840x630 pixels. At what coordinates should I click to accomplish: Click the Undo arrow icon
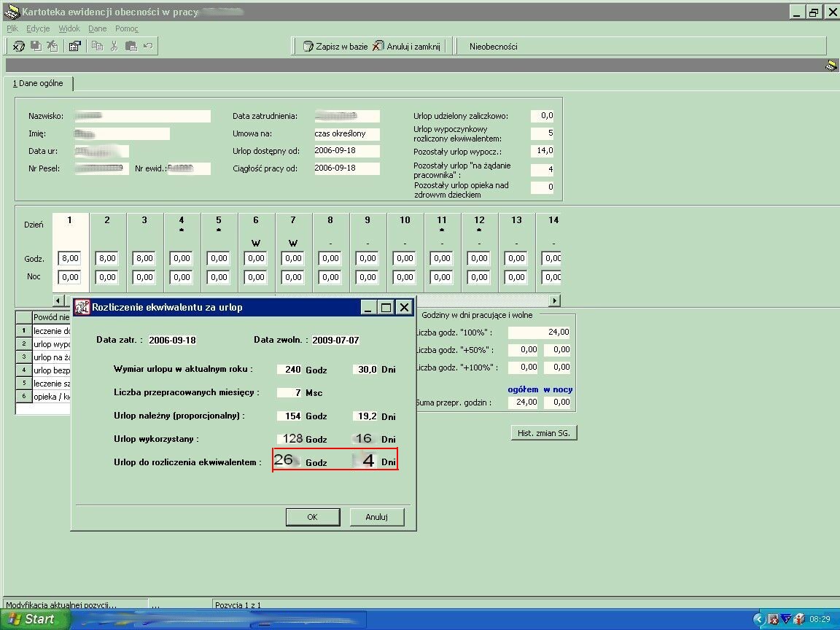pyautogui.click(x=148, y=46)
